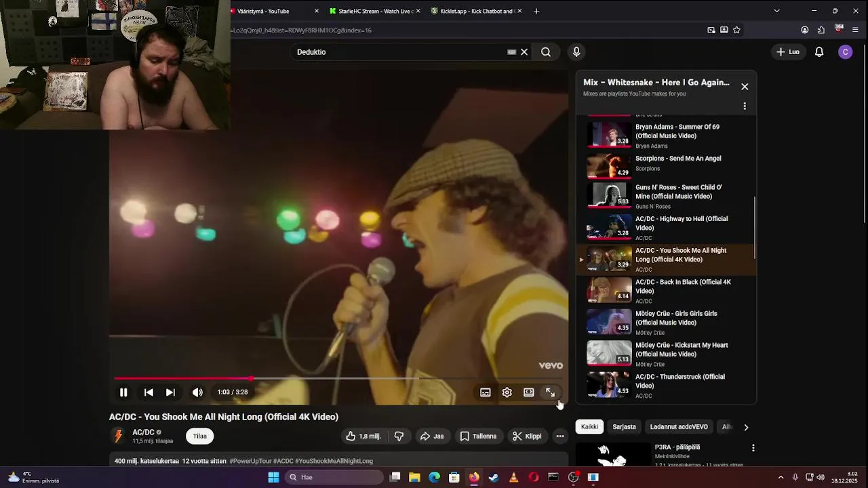Dislike the AC/DC video
Image resolution: width=868 pixels, height=488 pixels.
[399, 436]
